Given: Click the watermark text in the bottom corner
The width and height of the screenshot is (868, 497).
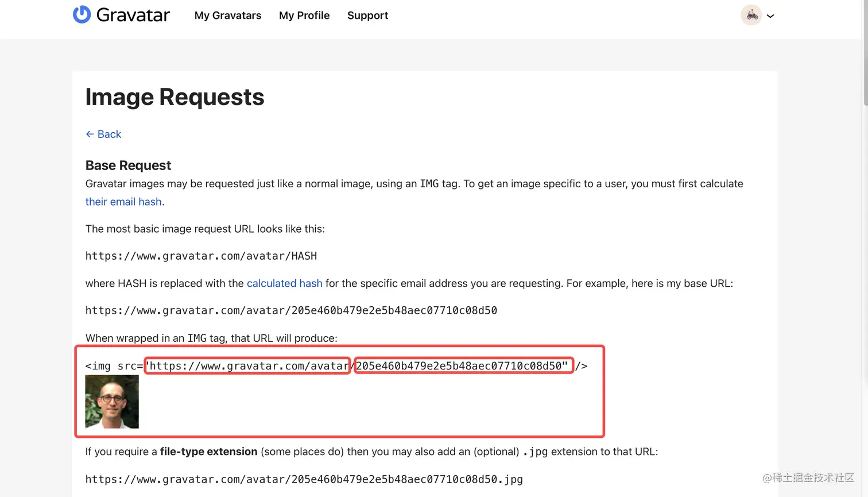Looking at the screenshot, I should tap(808, 477).
